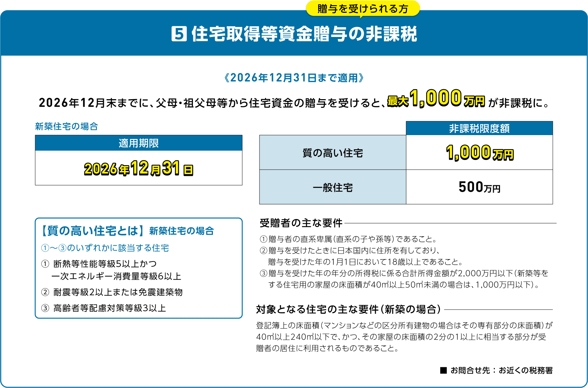Click the line '贈者の居住に利用されるものであること。'
This screenshot has height=388, width=588.
coord(327,348)
